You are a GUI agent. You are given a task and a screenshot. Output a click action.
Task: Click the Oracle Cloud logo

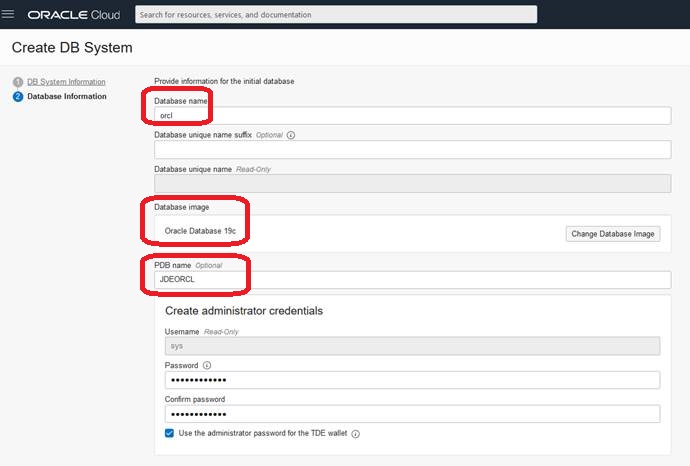[x=73, y=15]
